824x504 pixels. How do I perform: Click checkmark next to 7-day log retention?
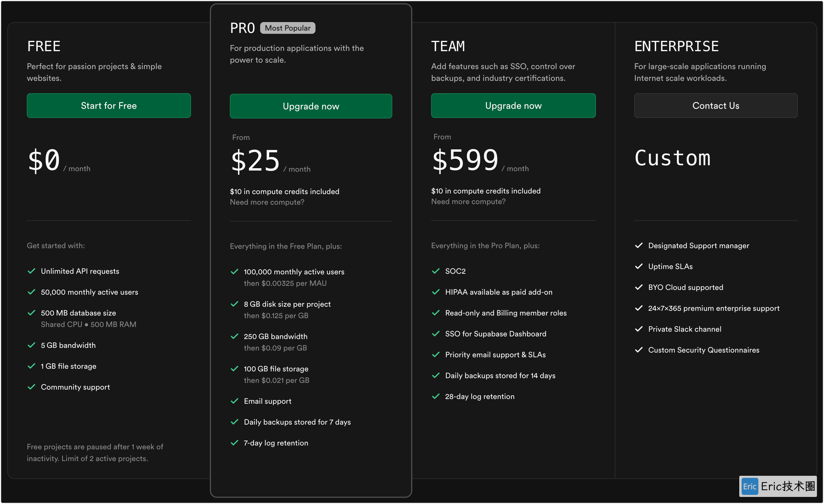click(x=235, y=443)
